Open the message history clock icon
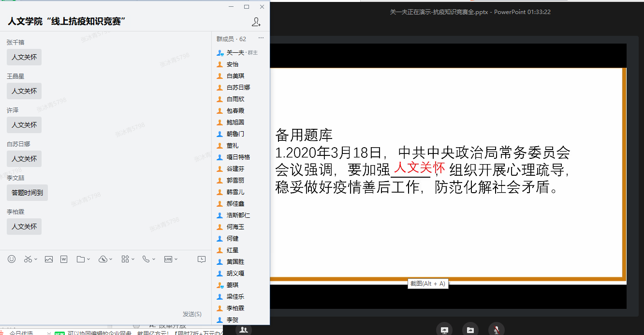 click(202, 259)
